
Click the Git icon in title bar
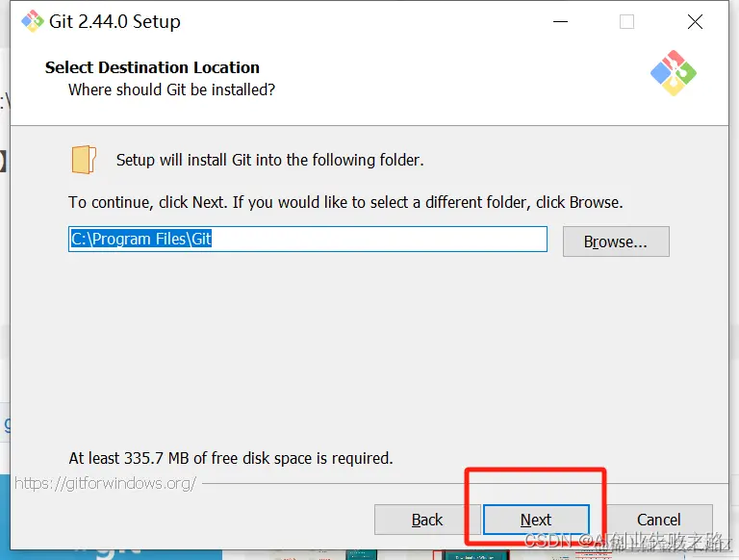[x=32, y=21]
